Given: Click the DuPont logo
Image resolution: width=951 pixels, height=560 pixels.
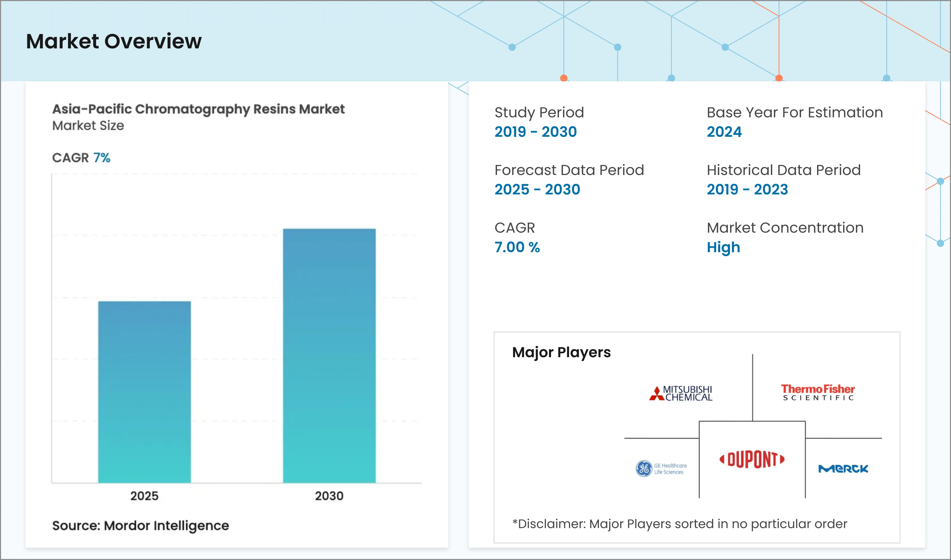Looking at the screenshot, I should click(x=752, y=459).
